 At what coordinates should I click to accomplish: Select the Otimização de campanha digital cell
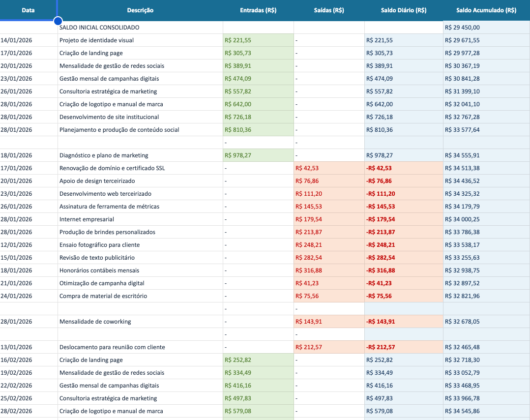coord(140,283)
